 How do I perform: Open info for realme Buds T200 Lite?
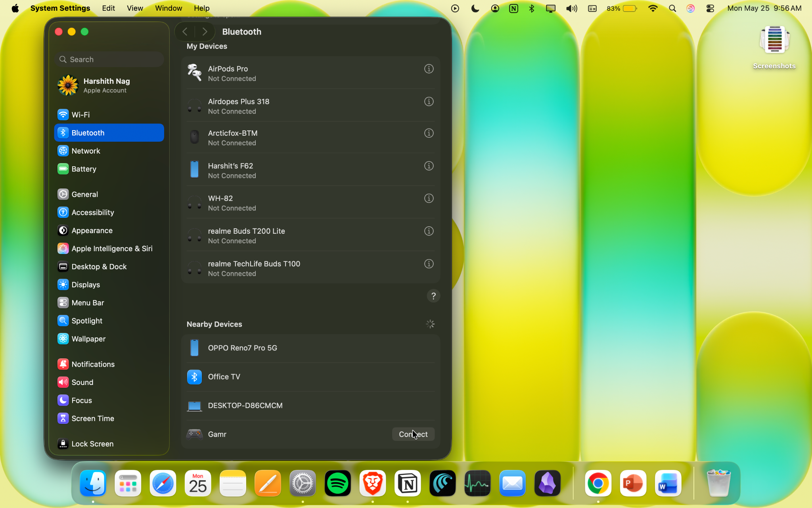(x=429, y=231)
